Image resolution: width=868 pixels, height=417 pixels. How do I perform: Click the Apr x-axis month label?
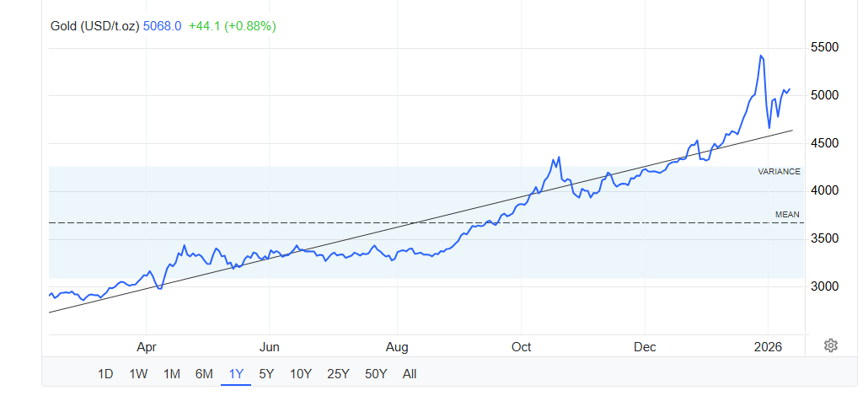147,347
